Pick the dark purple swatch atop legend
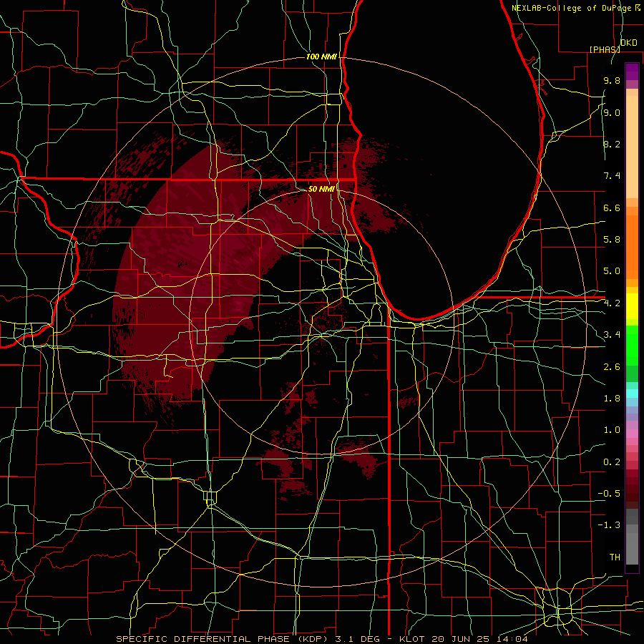Viewport: 644px width, 644px height. click(x=632, y=72)
